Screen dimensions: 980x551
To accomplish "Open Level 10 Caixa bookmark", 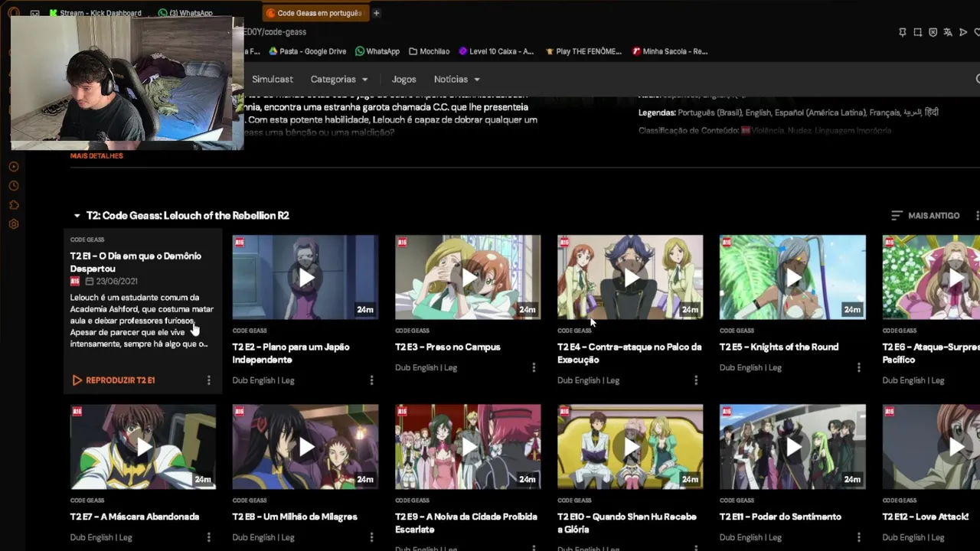I will click(496, 51).
